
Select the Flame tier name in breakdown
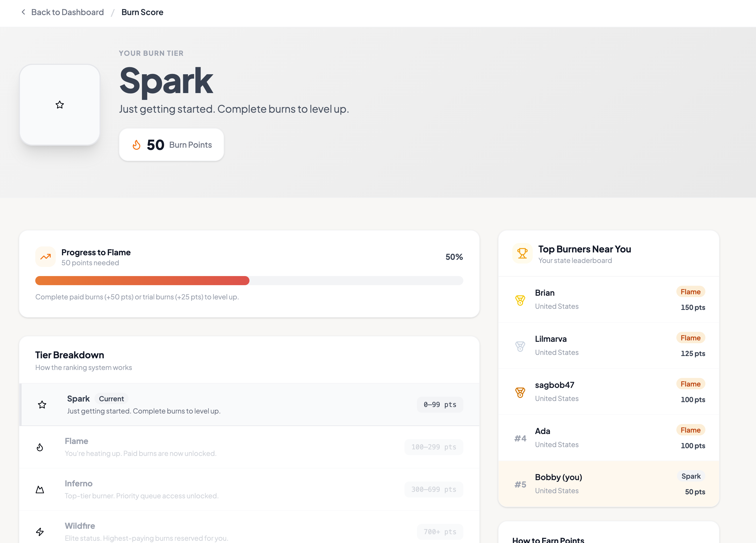point(76,441)
